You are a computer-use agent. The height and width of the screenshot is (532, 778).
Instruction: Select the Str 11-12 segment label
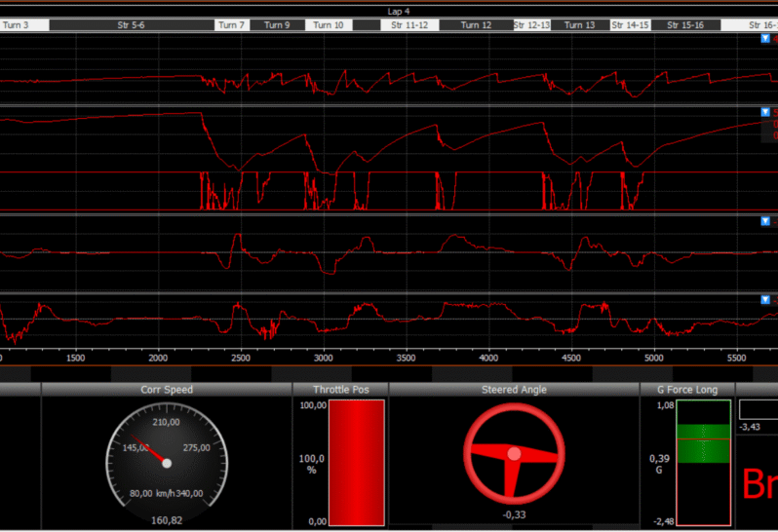[x=409, y=24]
